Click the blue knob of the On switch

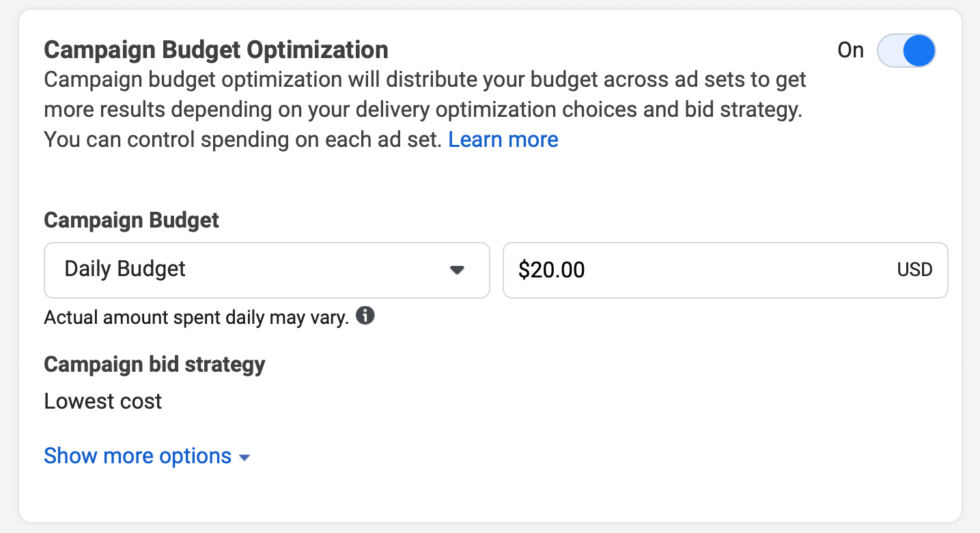(x=919, y=51)
